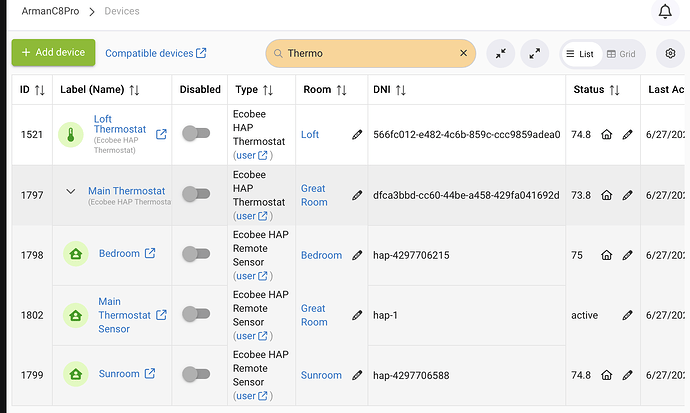Screen dimensions: 690x413
Task: Click the DNI value hap-1
Action: [x=385, y=315]
